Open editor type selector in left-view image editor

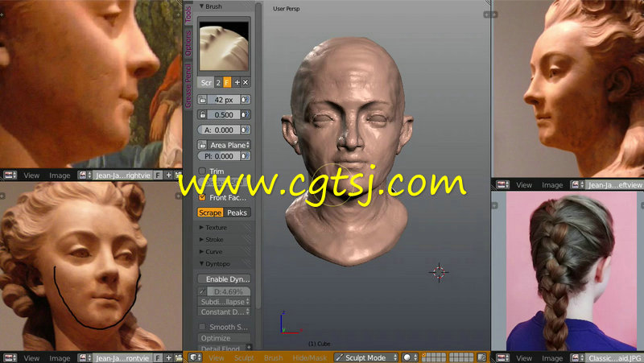tap(502, 185)
